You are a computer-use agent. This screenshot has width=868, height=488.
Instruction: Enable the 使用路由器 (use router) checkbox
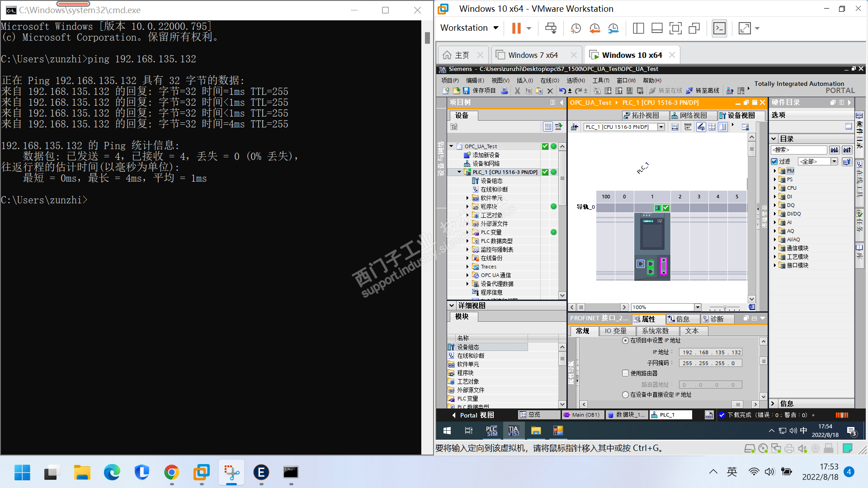click(625, 373)
